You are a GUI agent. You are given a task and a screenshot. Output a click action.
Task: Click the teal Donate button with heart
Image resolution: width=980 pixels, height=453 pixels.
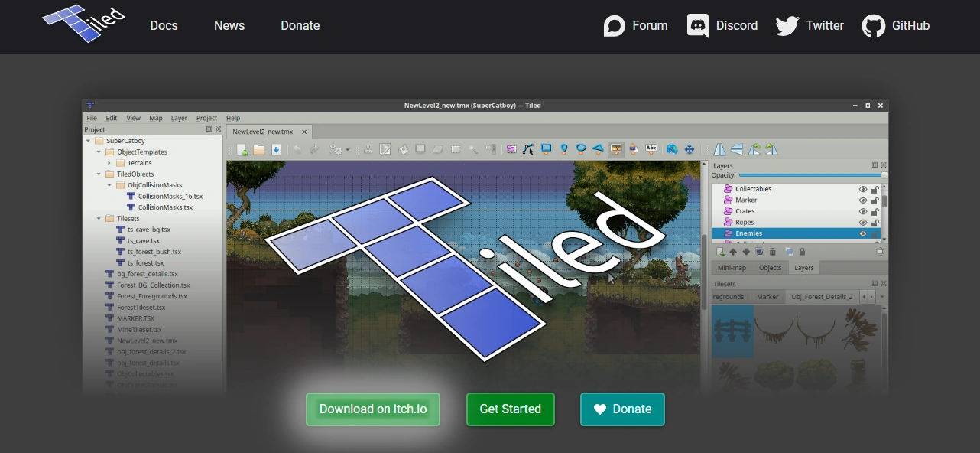(x=622, y=409)
